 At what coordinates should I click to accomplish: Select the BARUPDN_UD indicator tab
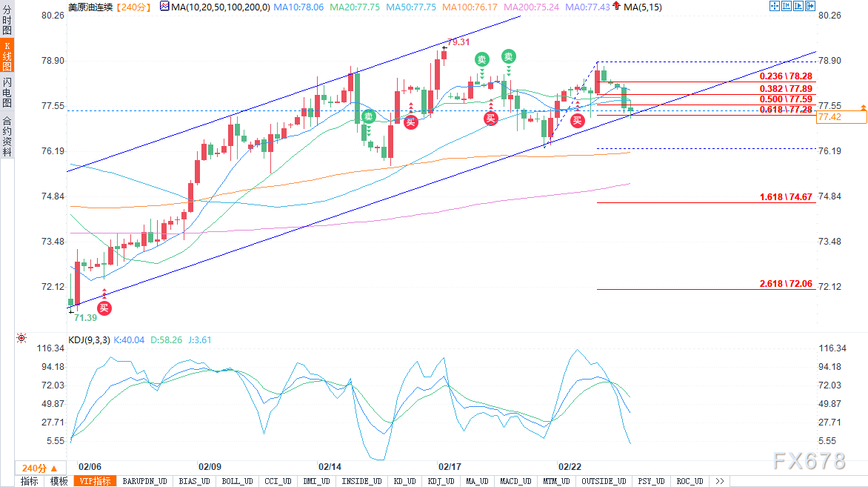(x=144, y=481)
